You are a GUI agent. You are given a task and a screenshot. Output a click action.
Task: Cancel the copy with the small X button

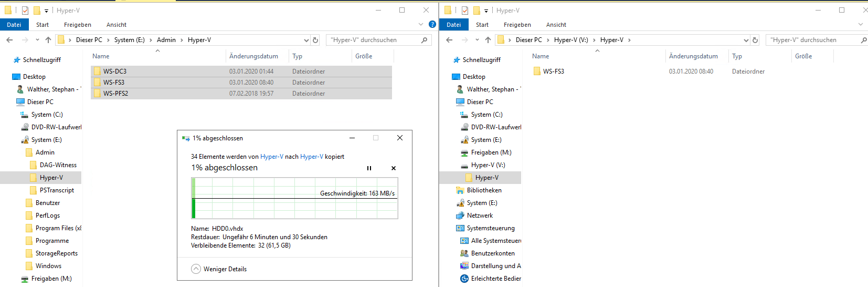pyautogui.click(x=394, y=168)
